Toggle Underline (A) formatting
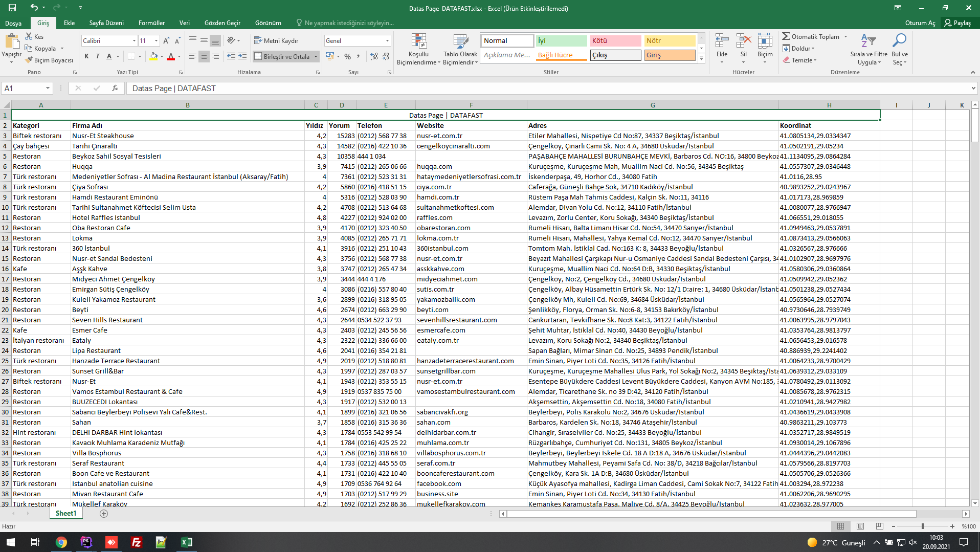Image resolution: width=980 pixels, height=552 pixels. click(109, 56)
